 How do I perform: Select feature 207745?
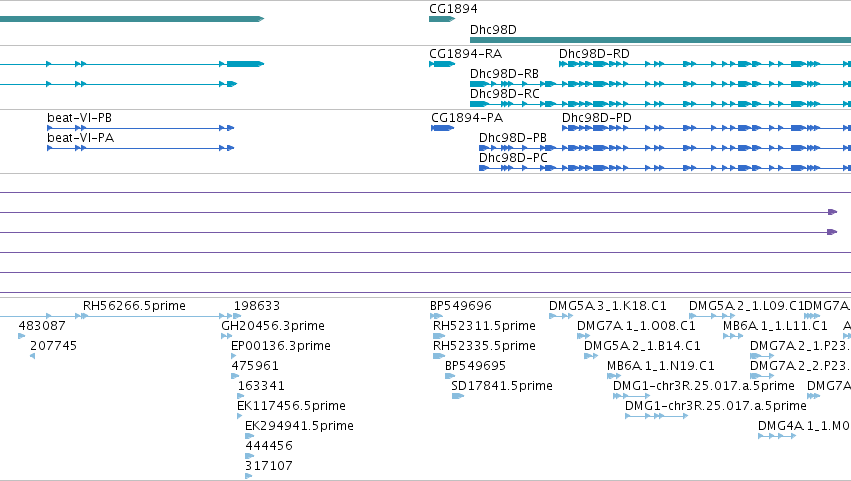tap(54, 346)
